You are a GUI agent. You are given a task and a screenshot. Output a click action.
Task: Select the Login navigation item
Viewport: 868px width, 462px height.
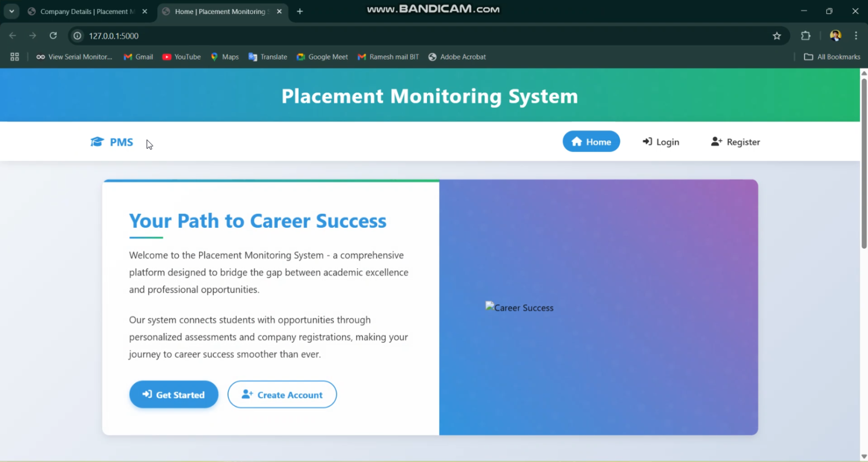click(x=660, y=142)
